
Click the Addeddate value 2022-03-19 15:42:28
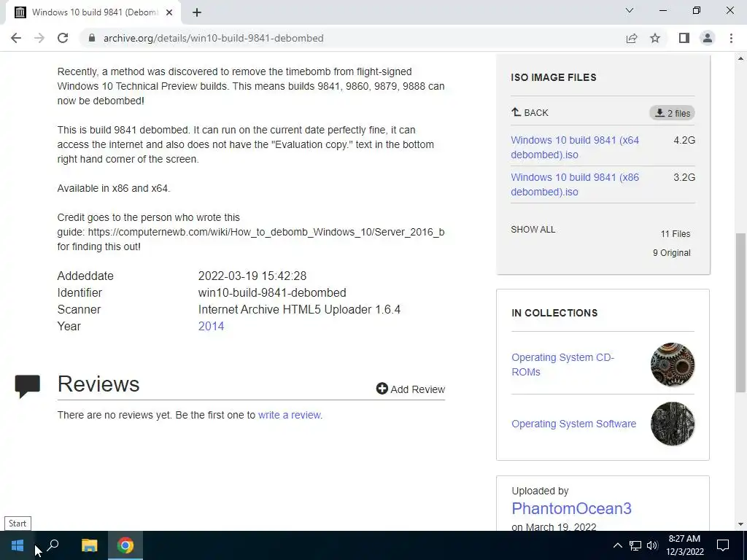click(252, 276)
